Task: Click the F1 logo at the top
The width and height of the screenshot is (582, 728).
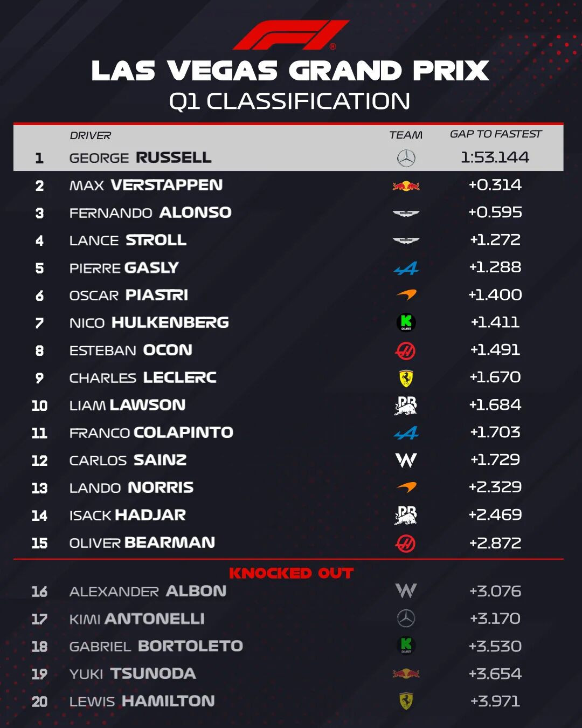Action: point(291,35)
